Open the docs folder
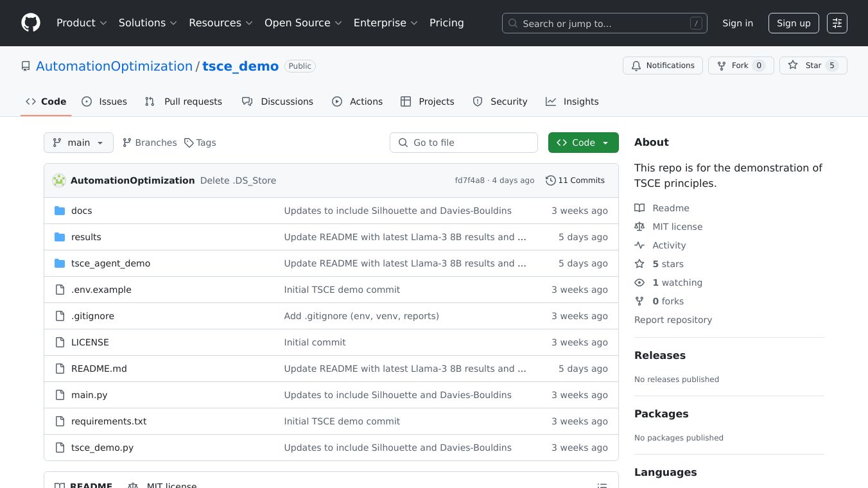The width and height of the screenshot is (868, 488). pos(81,211)
